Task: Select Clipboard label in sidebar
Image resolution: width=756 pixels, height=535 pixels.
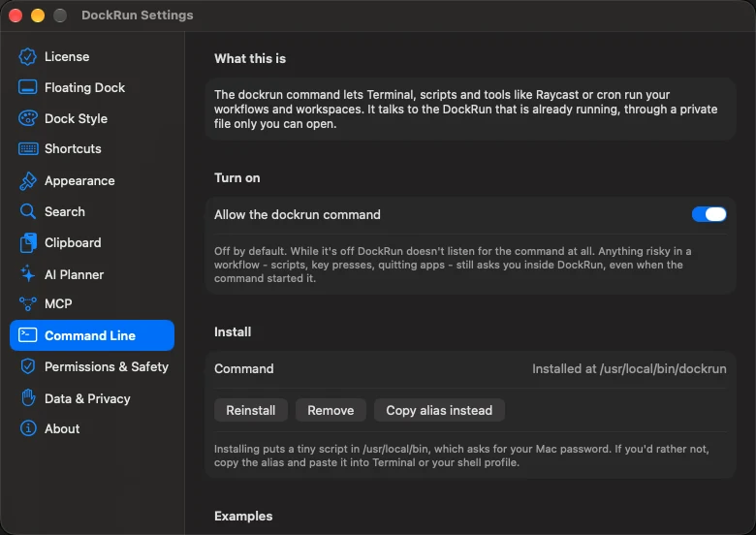Action: point(73,242)
